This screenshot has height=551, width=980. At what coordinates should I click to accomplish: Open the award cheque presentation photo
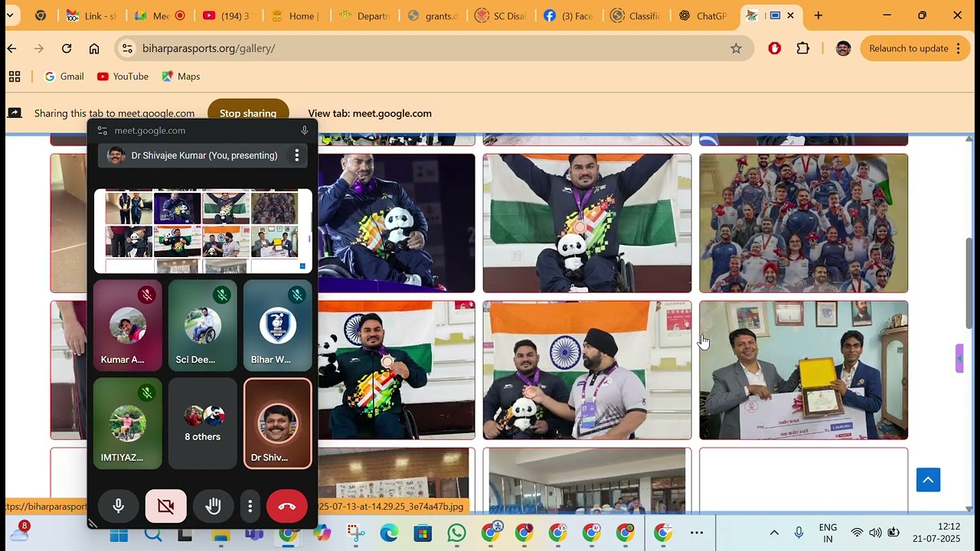(x=803, y=370)
